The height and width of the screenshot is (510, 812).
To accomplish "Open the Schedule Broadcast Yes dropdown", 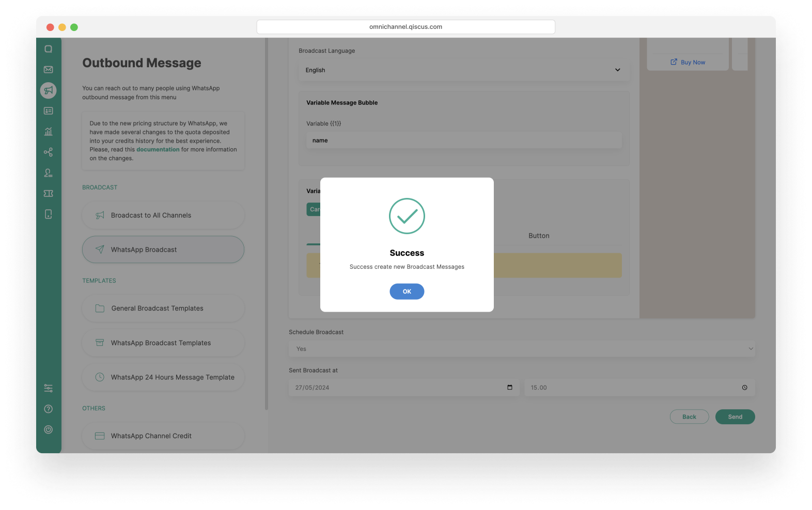I will (522, 349).
